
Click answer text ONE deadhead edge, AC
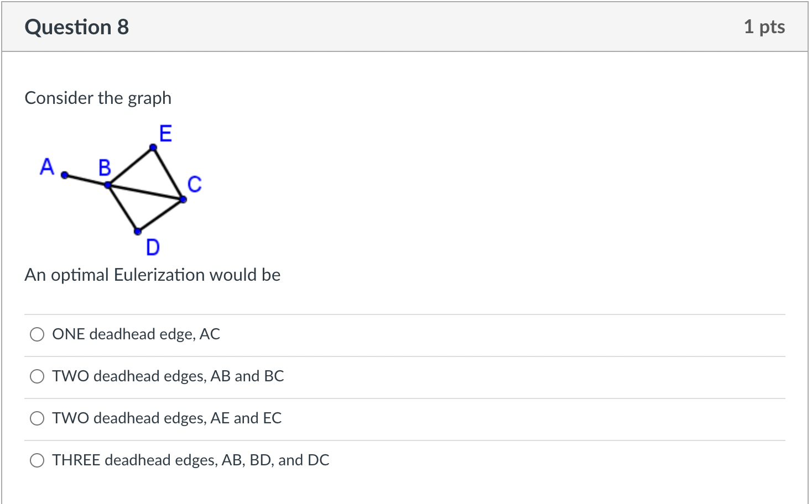pos(136,334)
